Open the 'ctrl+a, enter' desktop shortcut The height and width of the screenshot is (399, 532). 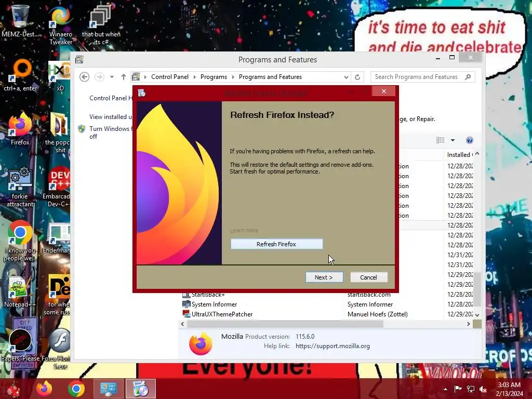[20, 75]
